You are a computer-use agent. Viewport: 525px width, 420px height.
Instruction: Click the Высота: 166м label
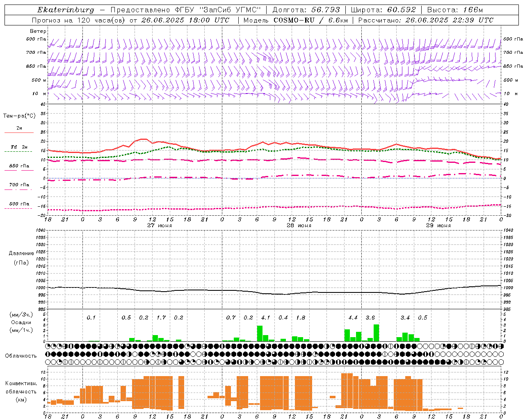(x=455, y=10)
